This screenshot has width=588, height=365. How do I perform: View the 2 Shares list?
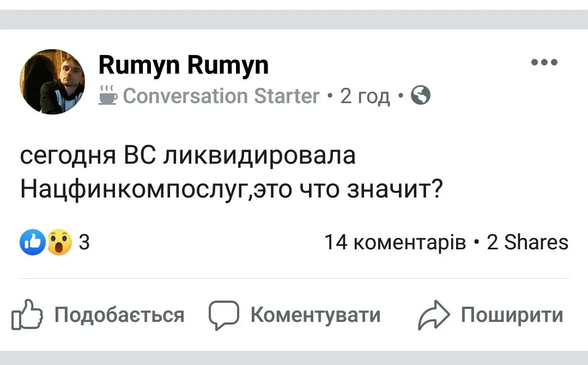pos(527,242)
